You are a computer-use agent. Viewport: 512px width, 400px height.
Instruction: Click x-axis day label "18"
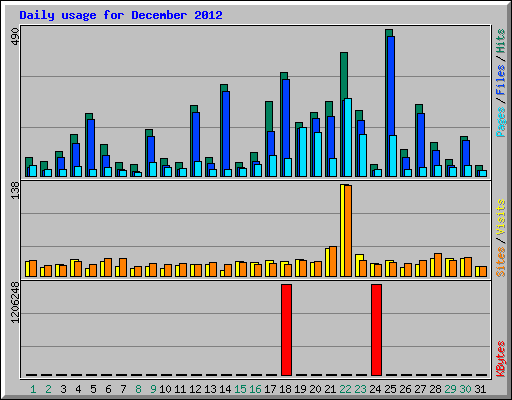[x=285, y=389]
